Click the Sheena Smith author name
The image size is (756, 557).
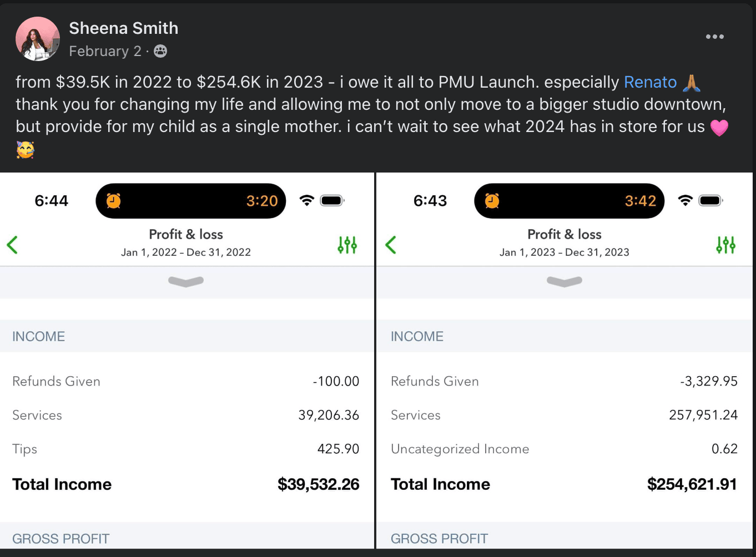click(x=124, y=28)
